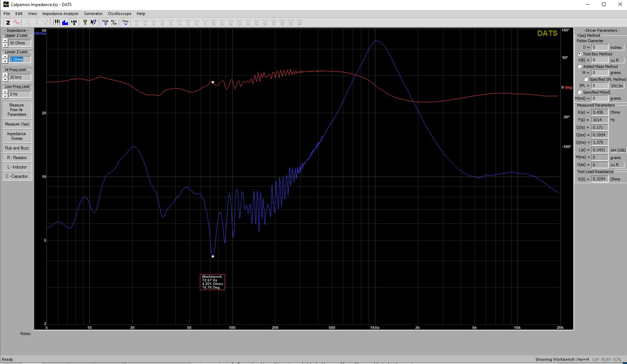Viewport: 627px width, 364px height.
Task: Select memory slot Mem 10 icon
Action: tap(214, 22)
